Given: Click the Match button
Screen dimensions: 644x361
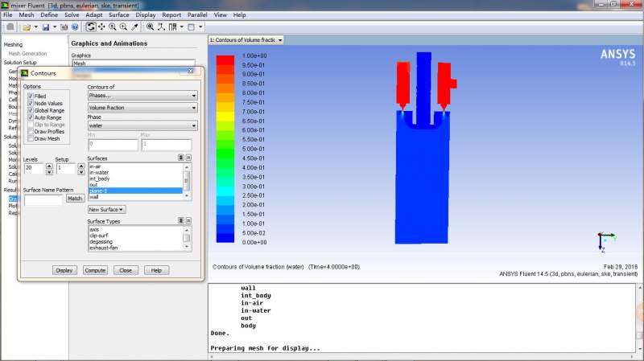Looking at the screenshot, I should 75,199.
